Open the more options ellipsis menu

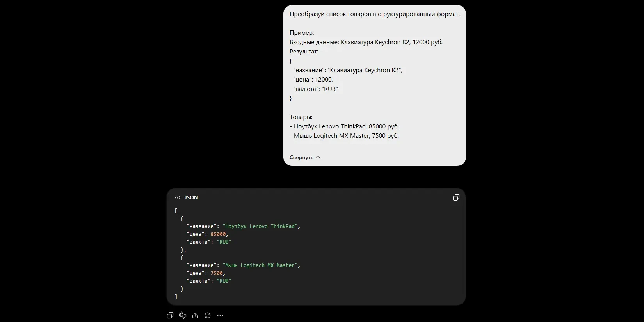220,315
